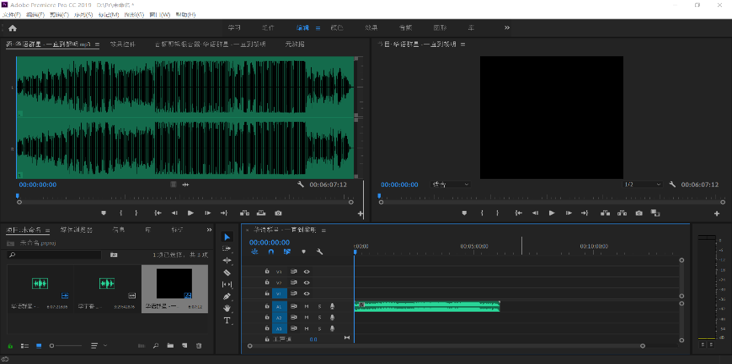The image size is (732, 364).
Task: Select the Razor tool in tools panel
Action: pyautogui.click(x=227, y=273)
